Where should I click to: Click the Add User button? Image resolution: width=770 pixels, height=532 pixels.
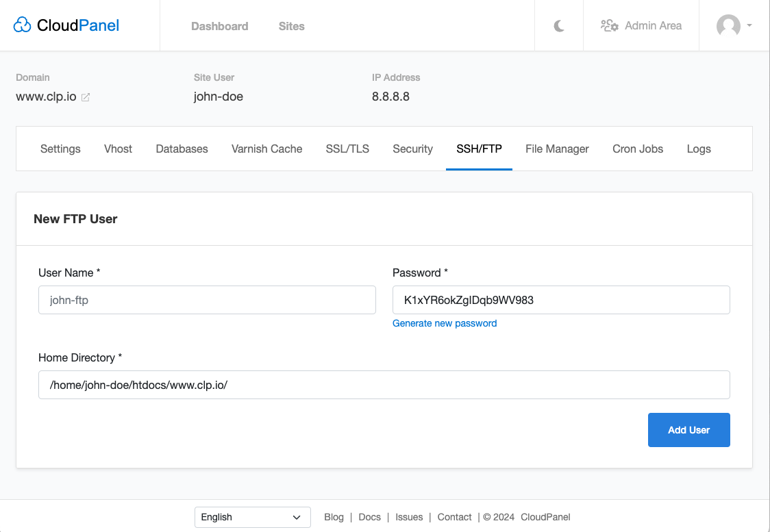point(688,429)
